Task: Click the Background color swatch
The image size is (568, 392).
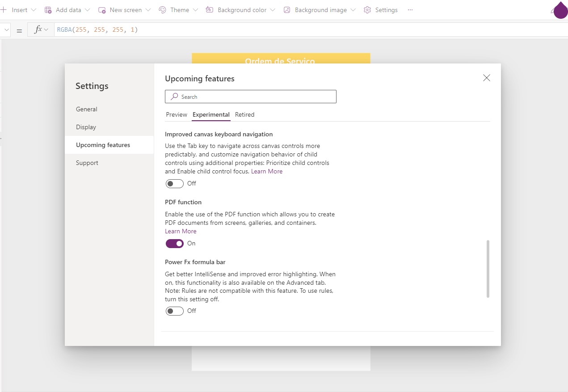Action: pos(209,9)
